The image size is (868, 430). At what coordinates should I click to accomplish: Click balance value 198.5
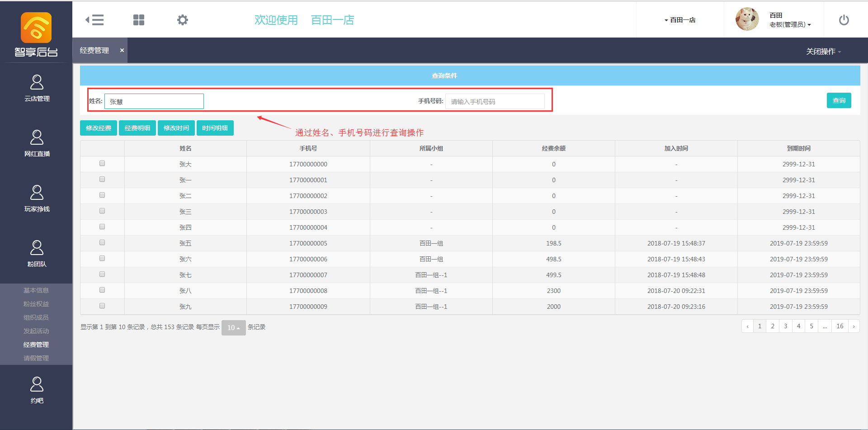click(x=554, y=243)
